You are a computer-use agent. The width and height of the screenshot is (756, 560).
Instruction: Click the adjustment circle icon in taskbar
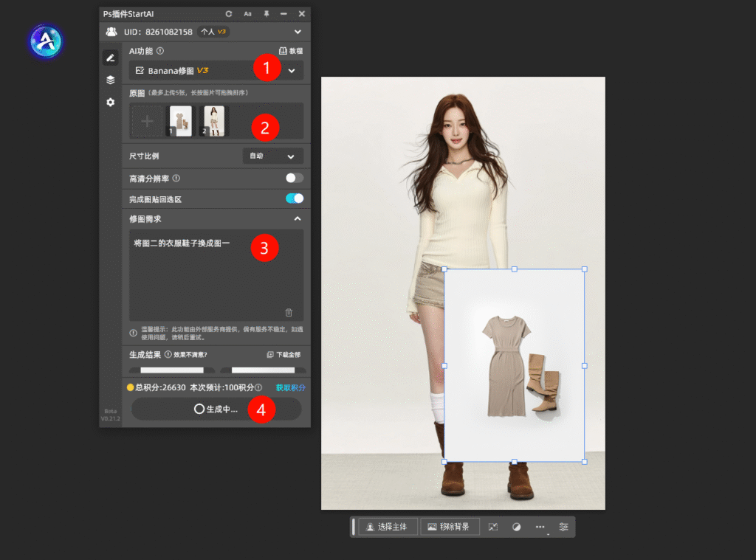[x=517, y=527]
